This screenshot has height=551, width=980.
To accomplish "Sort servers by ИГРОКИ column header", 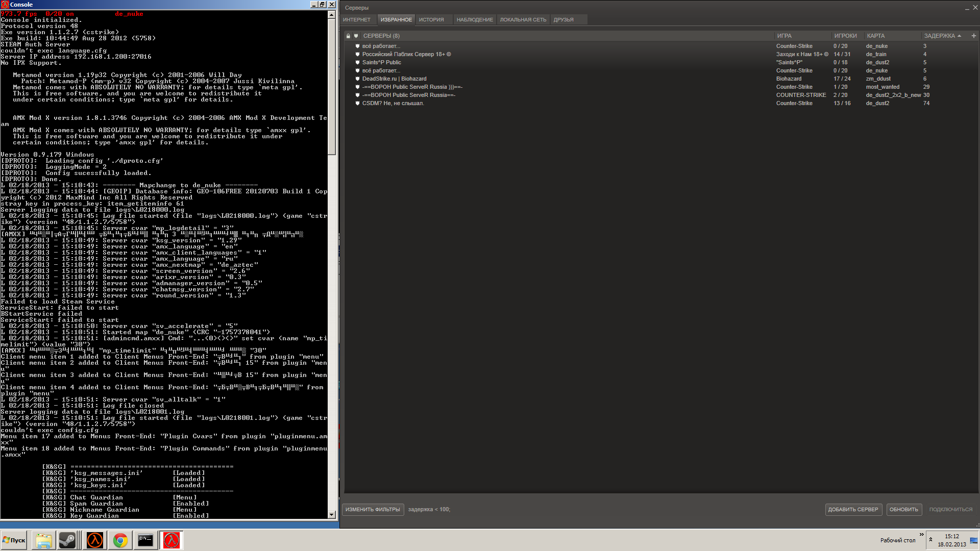I will coord(845,36).
